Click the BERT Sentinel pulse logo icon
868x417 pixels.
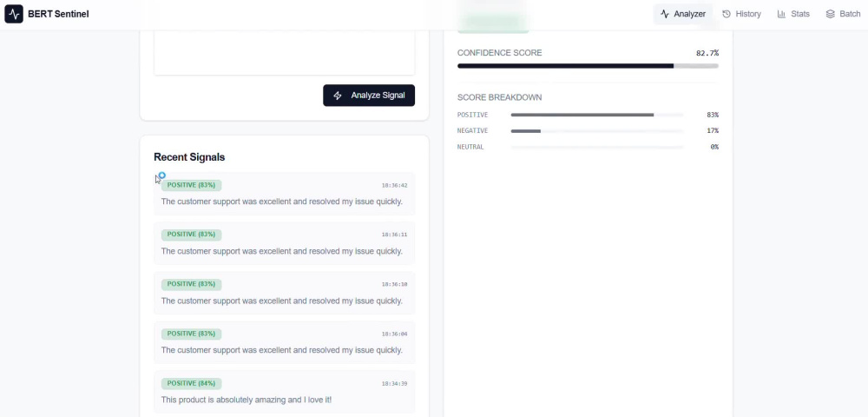tap(14, 14)
